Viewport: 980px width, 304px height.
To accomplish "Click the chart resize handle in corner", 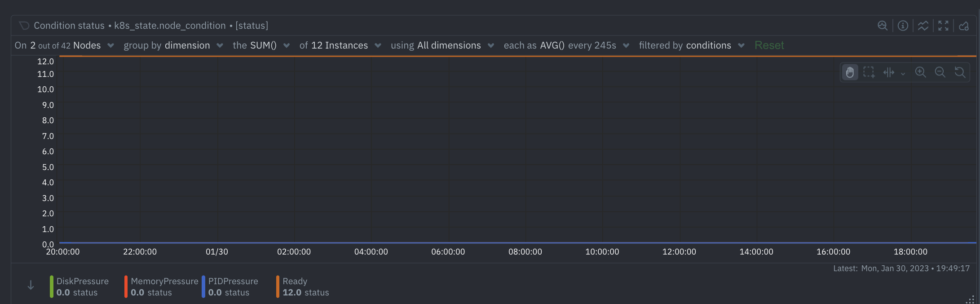I will pos(971,300).
